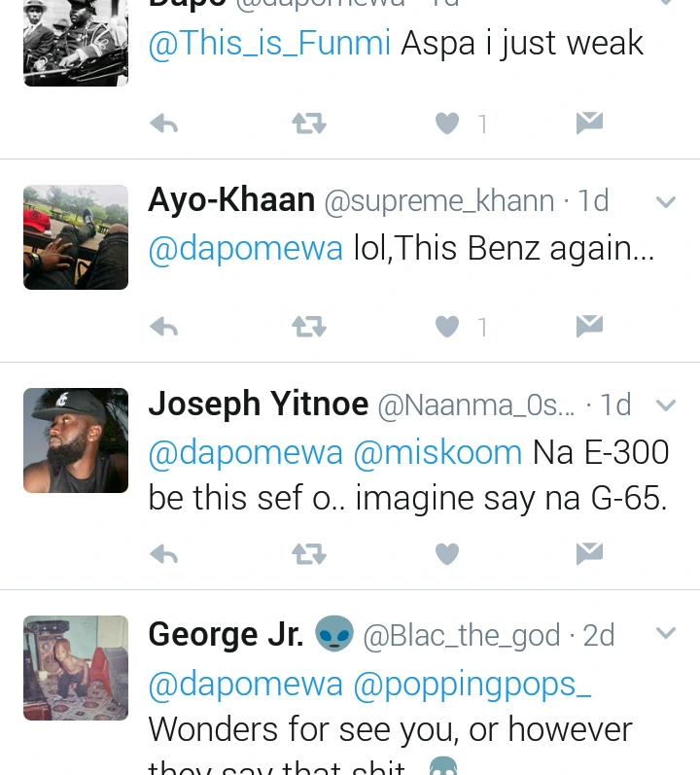Viewport: 700px width, 775px height.
Task: Open the @poppingpops_ mention
Action: pyautogui.click(x=472, y=684)
